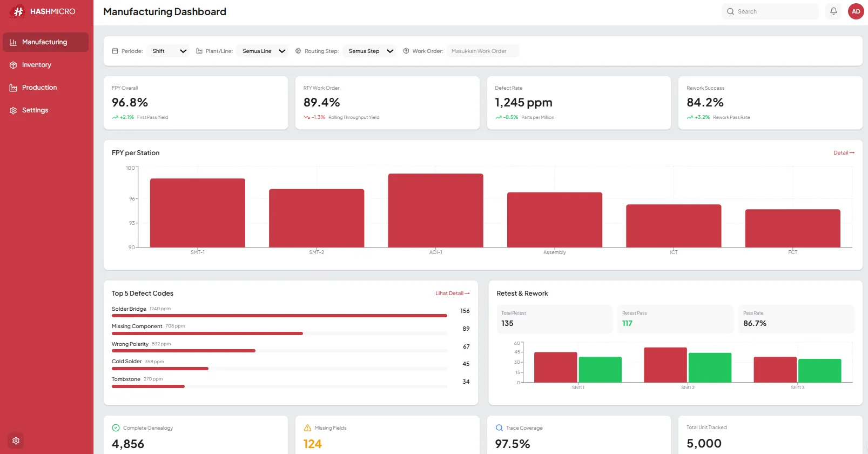Focus the Masukkan Work Order input field
868x454 pixels.
coord(482,51)
